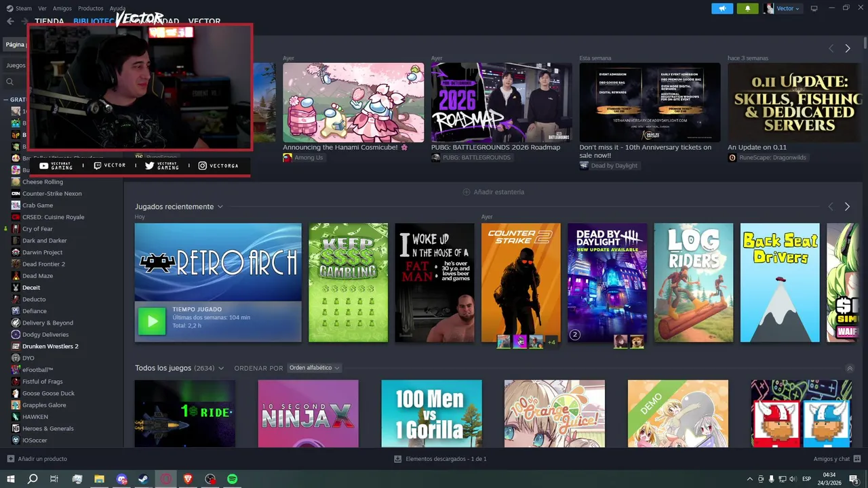Open the Log Riders game cover
The width and height of the screenshot is (868, 488).
coord(694,283)
